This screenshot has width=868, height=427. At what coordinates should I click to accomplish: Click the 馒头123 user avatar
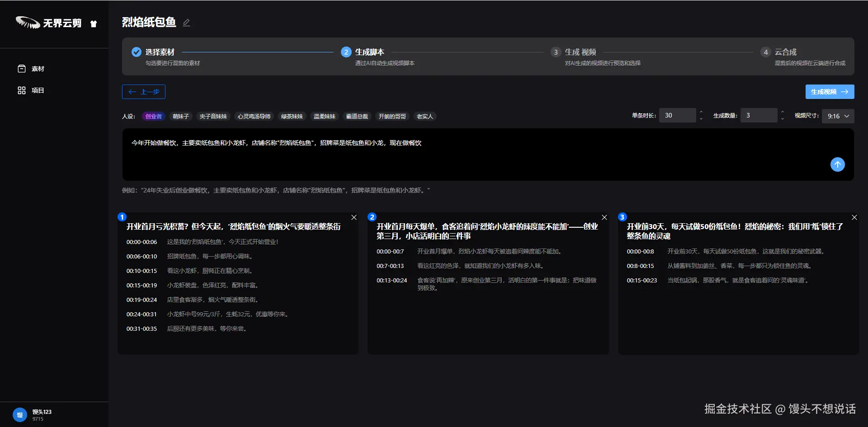click(20, 415)
